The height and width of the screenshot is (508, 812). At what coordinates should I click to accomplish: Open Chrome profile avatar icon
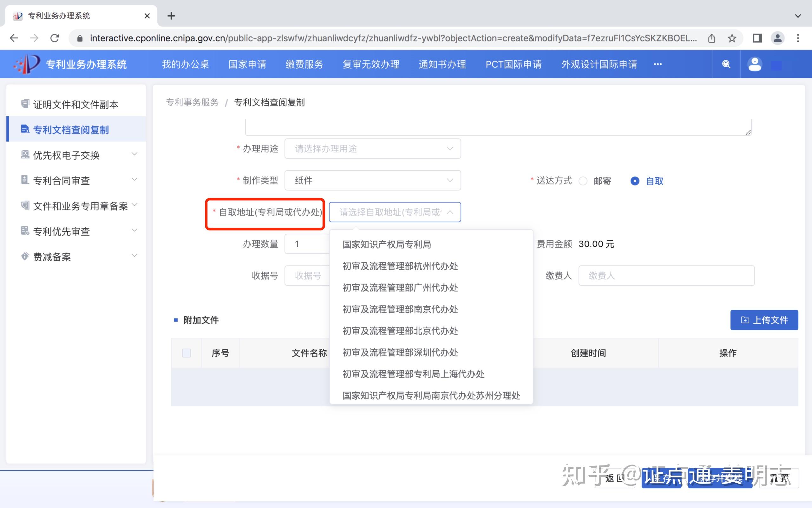click(777, 38)
